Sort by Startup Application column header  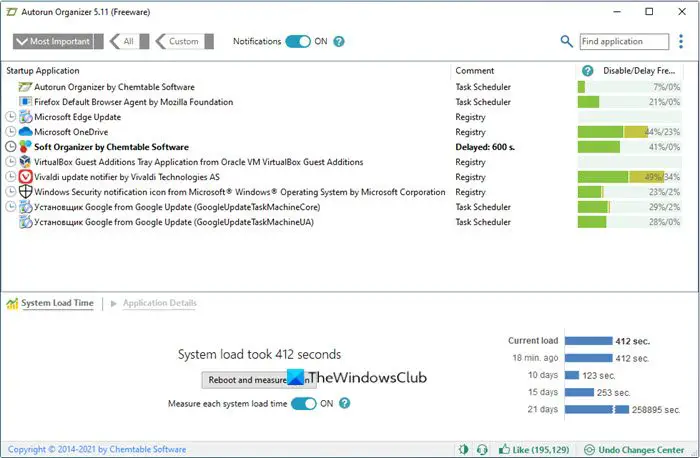(43, 71)
